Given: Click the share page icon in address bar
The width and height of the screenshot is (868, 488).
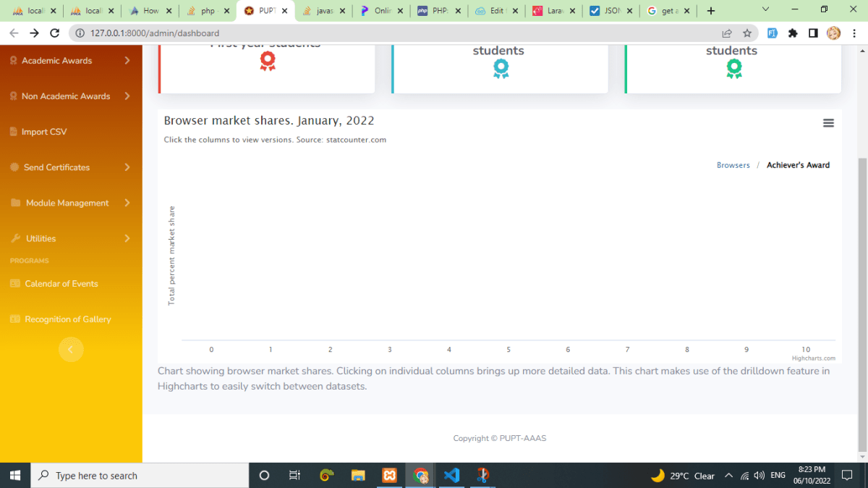Looking at the screenshot, I should (727, 33).
